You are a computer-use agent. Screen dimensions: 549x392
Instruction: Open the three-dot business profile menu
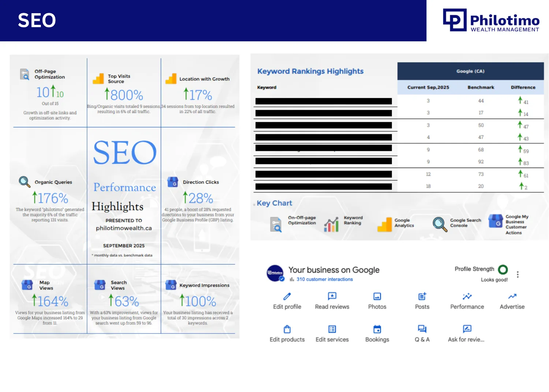pos(518,275)
